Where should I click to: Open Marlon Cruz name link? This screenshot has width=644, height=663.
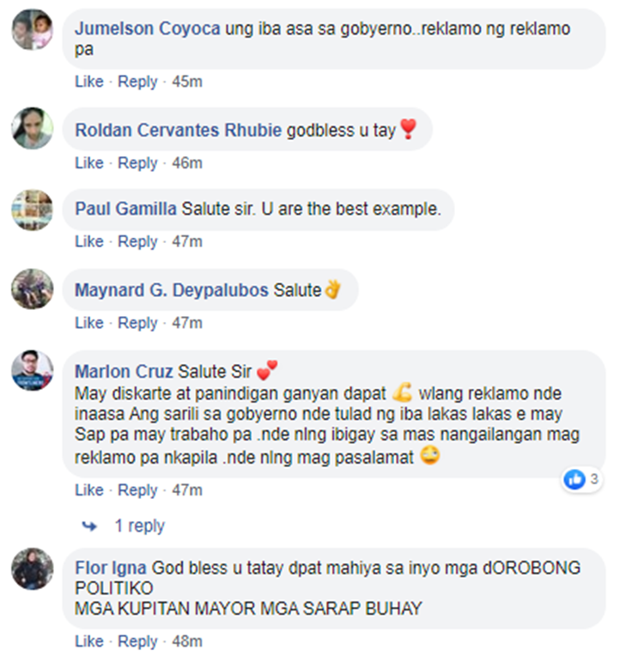click(124, 372)
